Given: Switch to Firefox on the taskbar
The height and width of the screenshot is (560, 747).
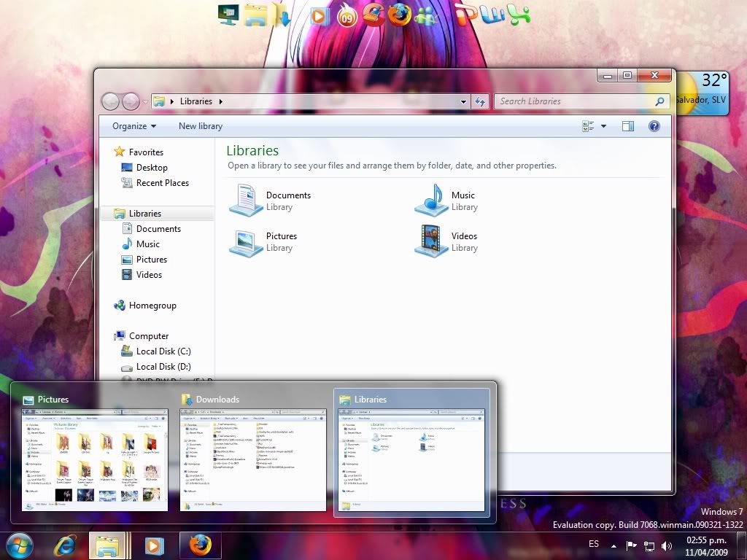Looking at the screenshot, I should (x=200, y=545).
